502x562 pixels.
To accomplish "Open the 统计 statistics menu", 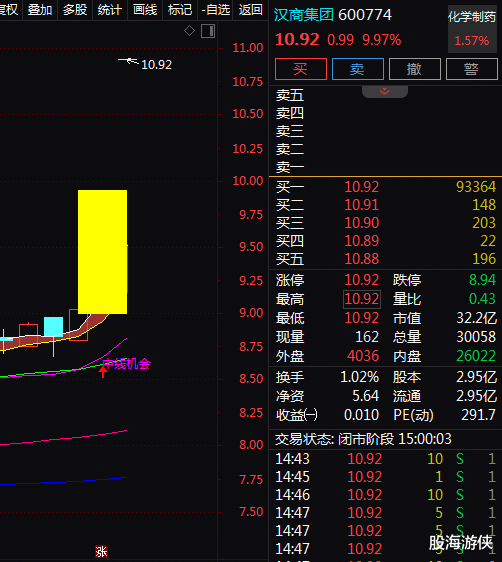I will point(110,10).
